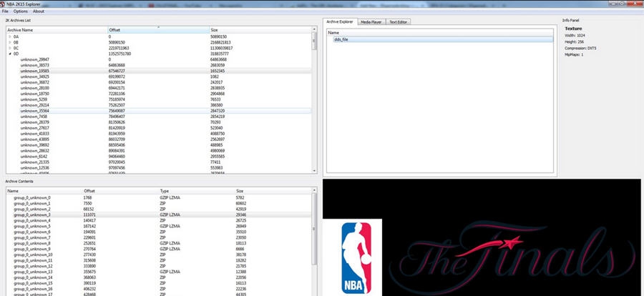Sort Archive Contents by Type column

point(196,191)
